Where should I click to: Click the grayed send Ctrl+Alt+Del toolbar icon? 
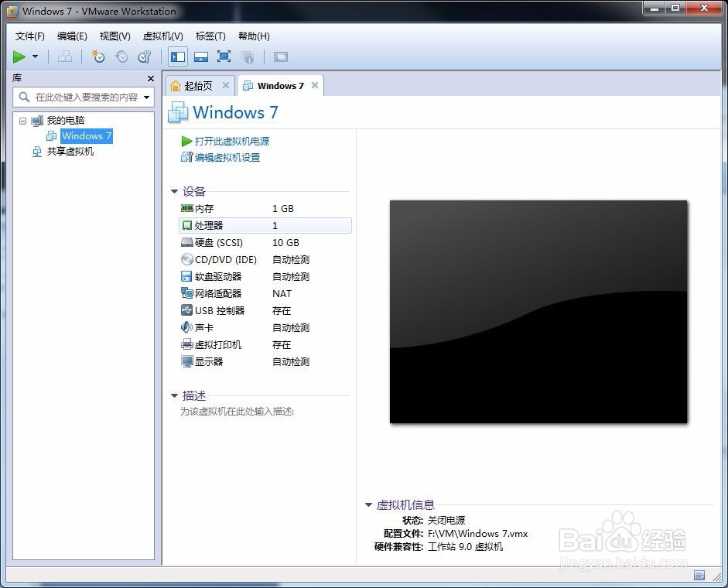64,56
